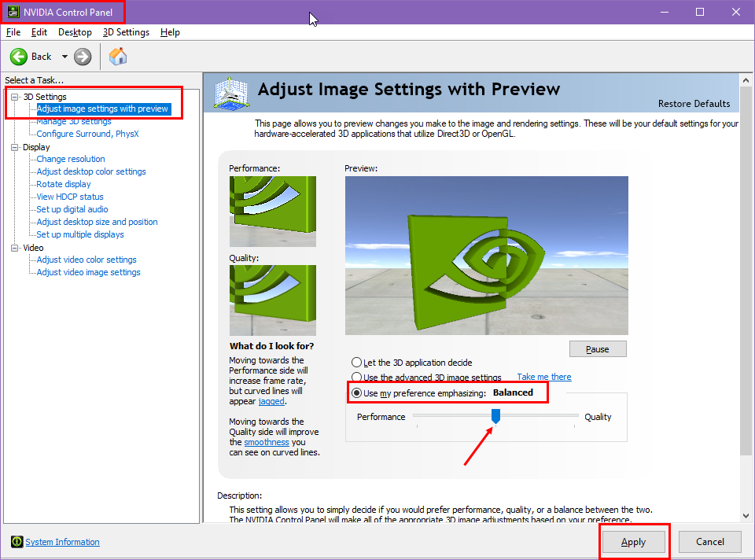Viewport: 755px width, 560px height.
Task: Open Adjust video image settings task
Action: pos(89,272)
